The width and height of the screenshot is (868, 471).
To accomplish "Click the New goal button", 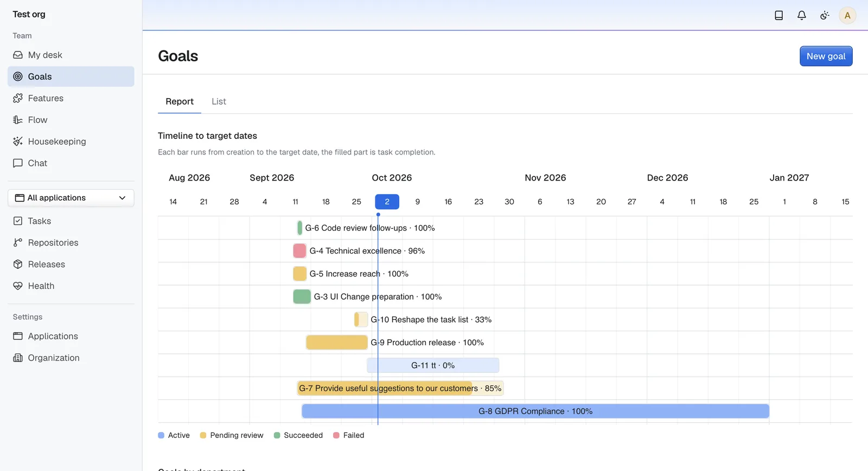I will 826,56.
